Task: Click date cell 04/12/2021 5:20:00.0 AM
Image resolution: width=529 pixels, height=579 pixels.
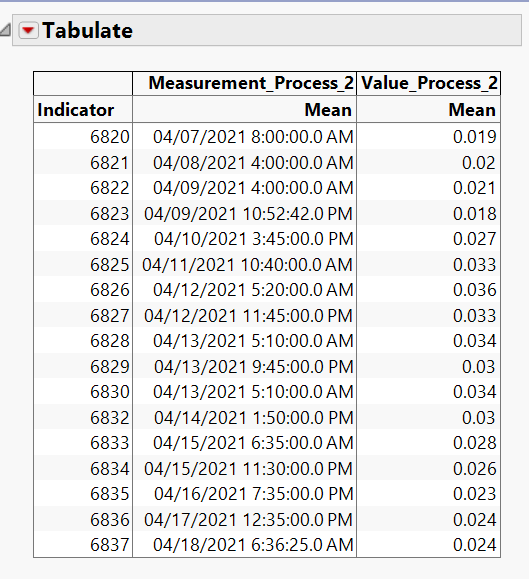Action: 253,290
